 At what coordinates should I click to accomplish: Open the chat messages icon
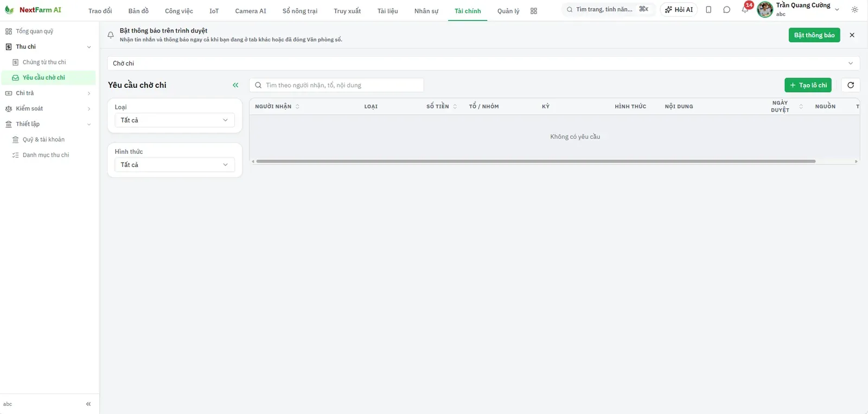[x=727, y=10]
